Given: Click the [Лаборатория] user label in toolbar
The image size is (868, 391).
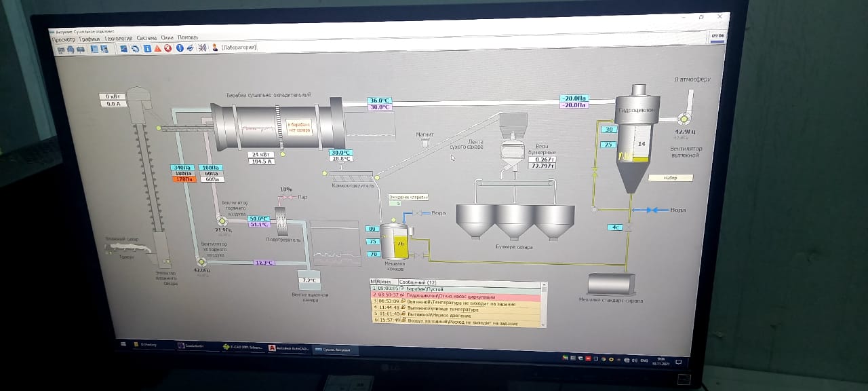Looking at the screenshot, I should pyautogui.click(x=239, y=48).
